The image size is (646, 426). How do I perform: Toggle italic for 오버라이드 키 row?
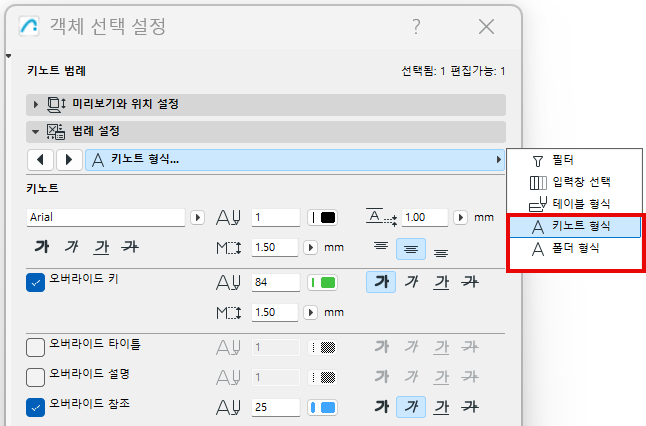click(411, 282)
